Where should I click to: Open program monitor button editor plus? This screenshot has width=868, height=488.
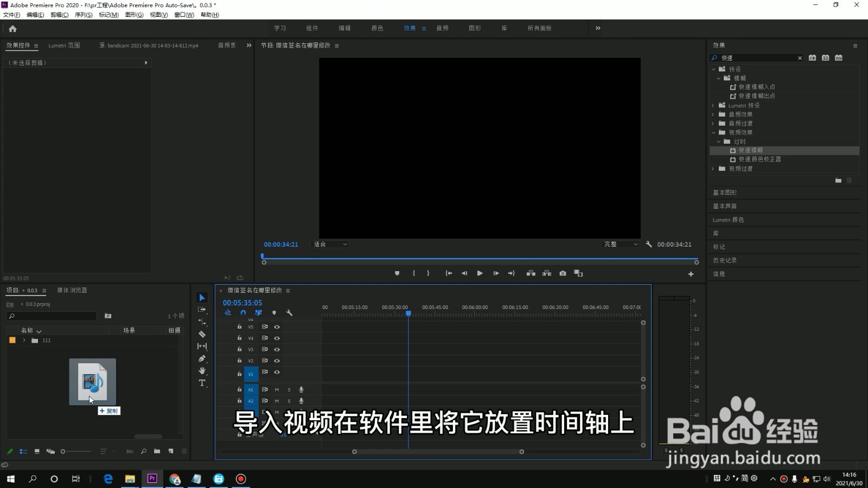coord(691,274)
